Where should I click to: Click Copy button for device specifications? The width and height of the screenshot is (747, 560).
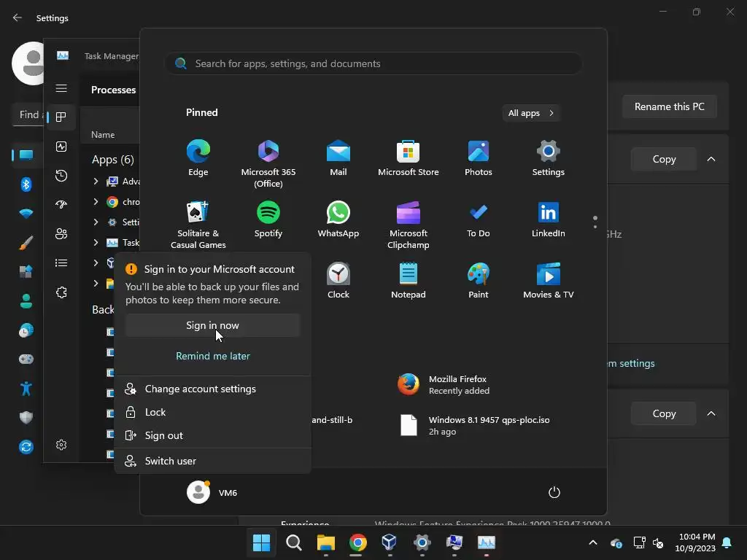pos(664,159)
